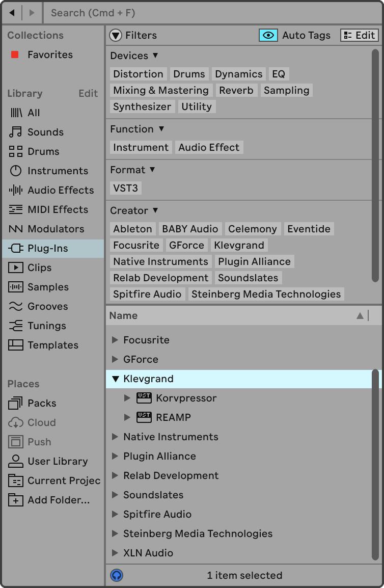The height and width of the screenshot is (588, 384).
Task: Click the Edit tags button
Action: coord(360,35)
